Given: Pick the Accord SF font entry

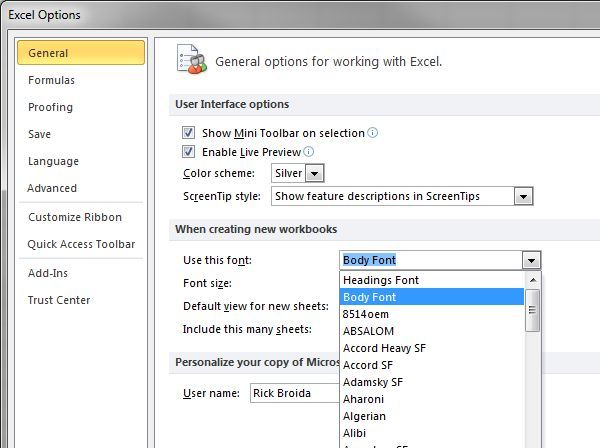Looking at the screenshot, I should point(432,365).
